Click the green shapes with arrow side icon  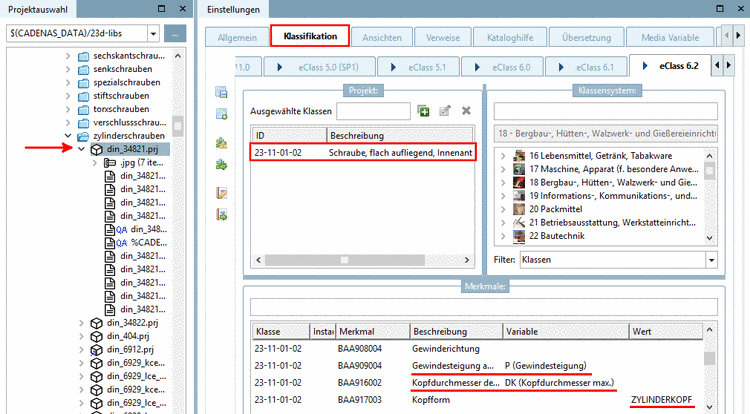221,165
